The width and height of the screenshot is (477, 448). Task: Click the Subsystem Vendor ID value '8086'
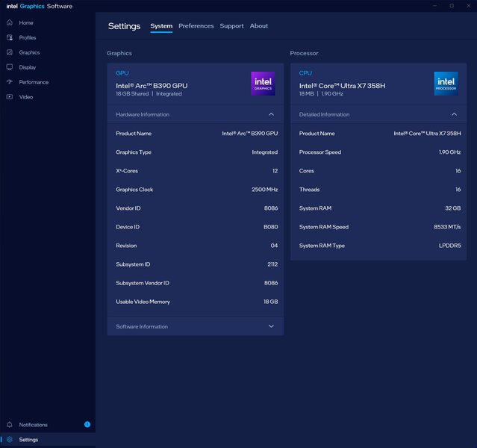(271, 283)
